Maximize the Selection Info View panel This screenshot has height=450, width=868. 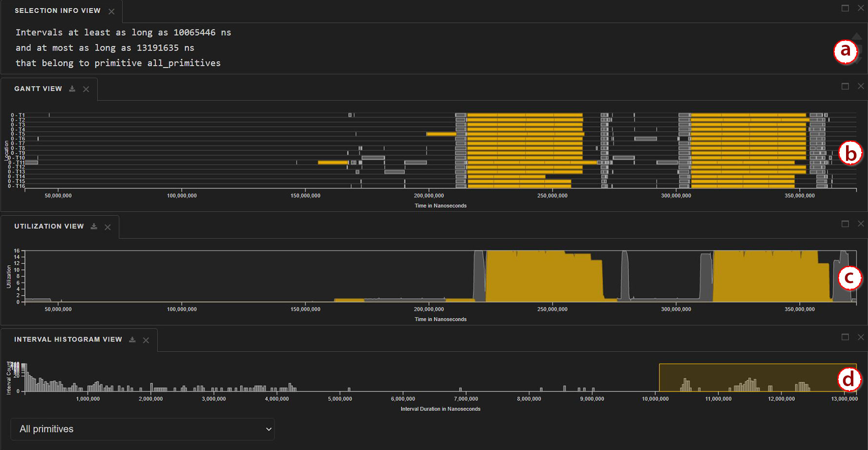coord(846,8)
